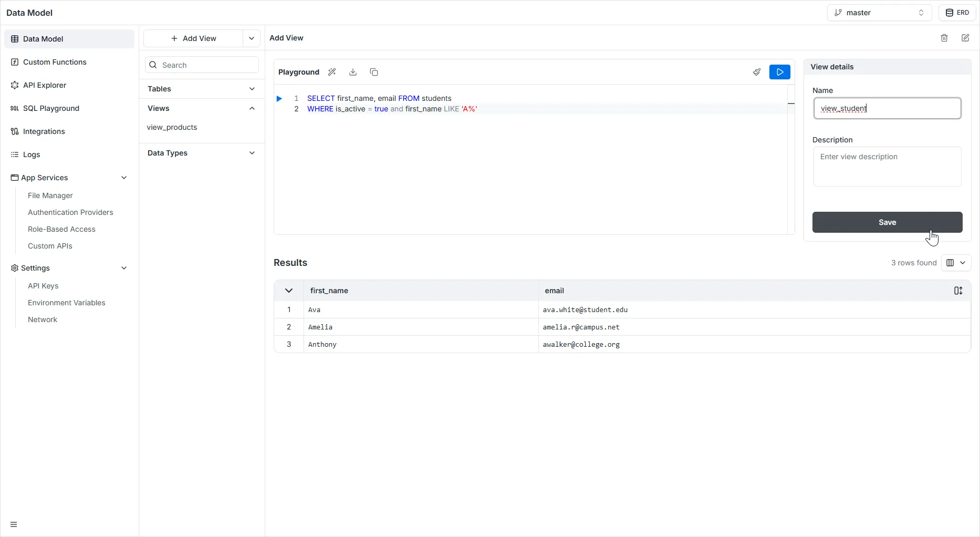Click the magic wand icon beside Playground
The image size is (980, 537).
(332, 72)
